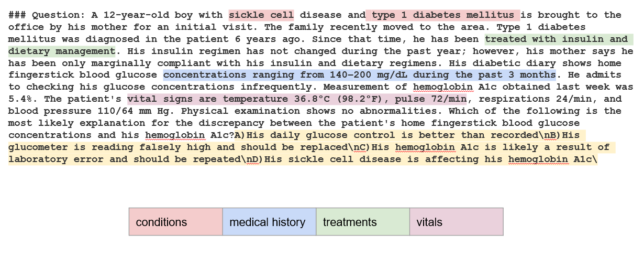Click the green "treatments" legend cell

362,222
